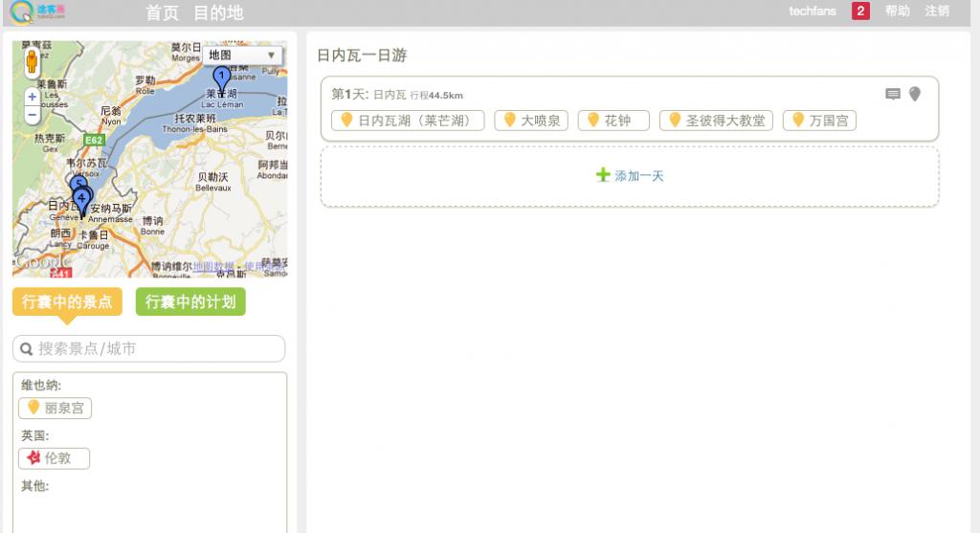This screenshot has height=533, width=980.
Task: Click the pin icon on 圣彼得大教堂 chip
Action: tap(675, 120)
